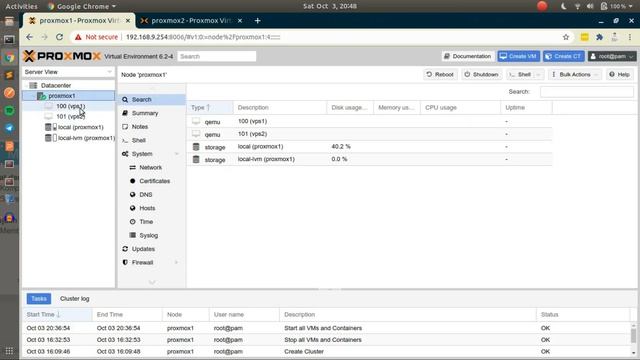
Task: Click the top Proxmox header search field
Action: click(217, 56)
